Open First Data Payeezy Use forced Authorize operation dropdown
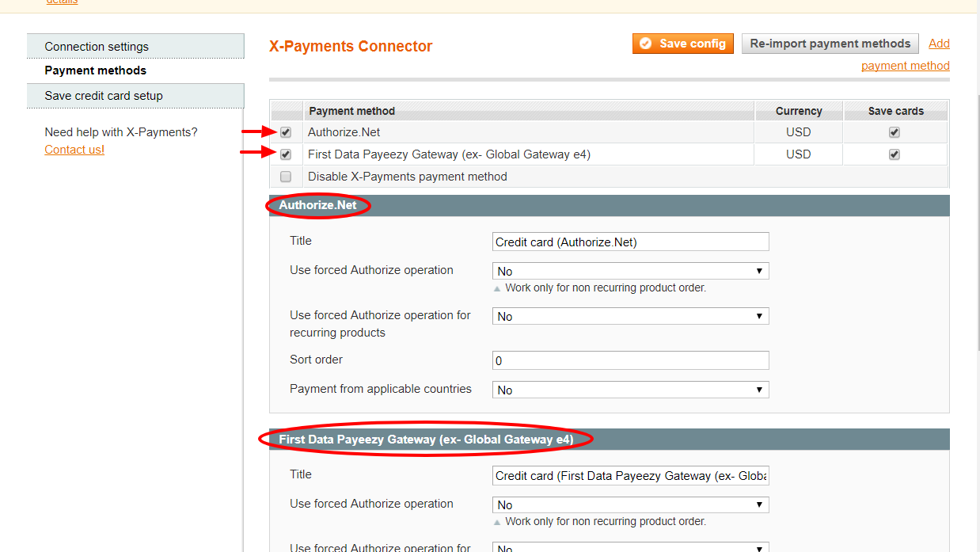 631,504
